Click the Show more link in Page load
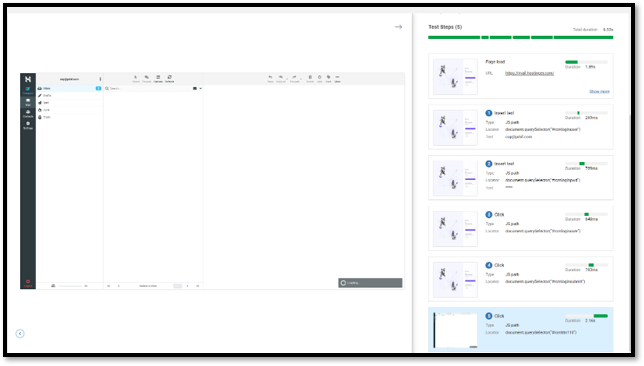644x366 pixels. coord(599,91)
